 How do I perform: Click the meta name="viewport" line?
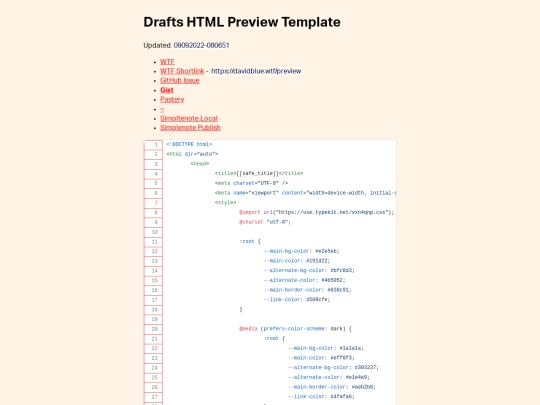click(305, 193)
